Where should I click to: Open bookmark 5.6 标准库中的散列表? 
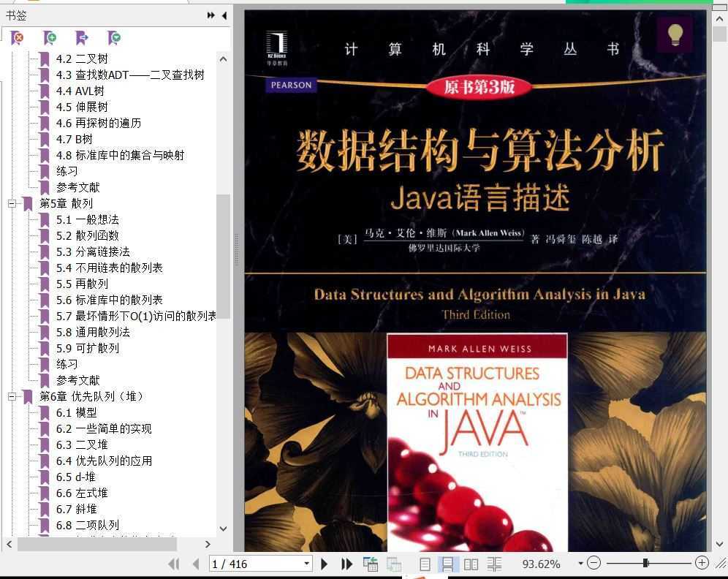coord(109,300)
